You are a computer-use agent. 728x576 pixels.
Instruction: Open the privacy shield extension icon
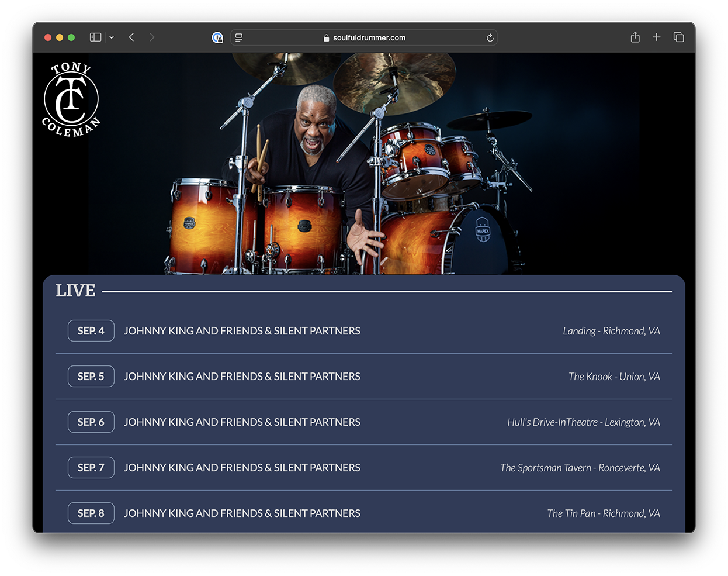coord(217,37)
